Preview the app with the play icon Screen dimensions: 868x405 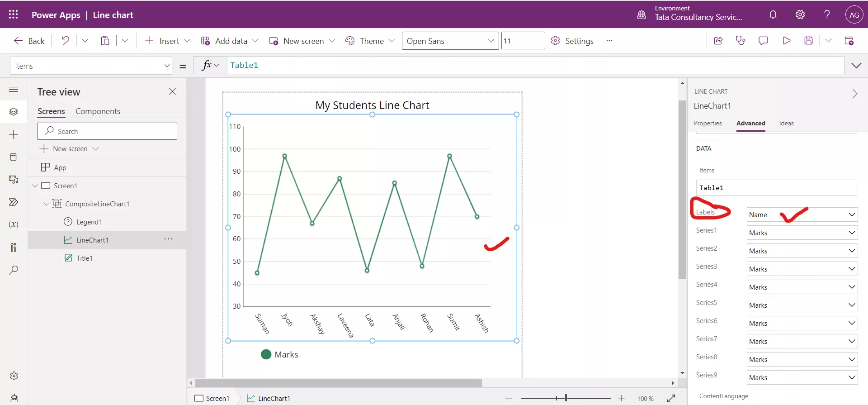tap(786, 41)
